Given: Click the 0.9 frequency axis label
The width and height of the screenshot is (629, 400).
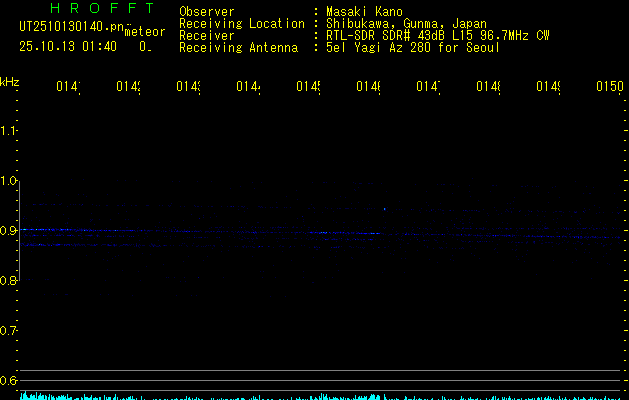Looking at the screenshot, I should (8, 230).
